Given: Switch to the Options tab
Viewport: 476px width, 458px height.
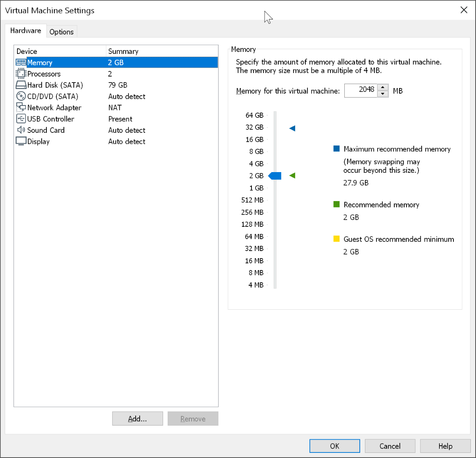Looking at the screenshot, I should coord(61,32).
